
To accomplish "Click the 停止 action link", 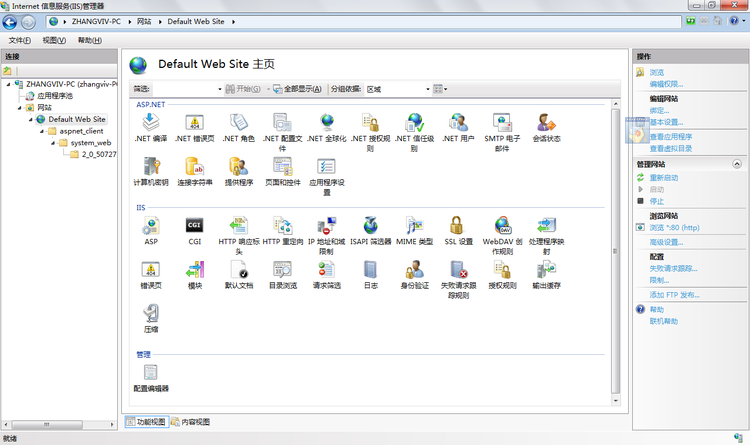I will (x=656, y=201).
